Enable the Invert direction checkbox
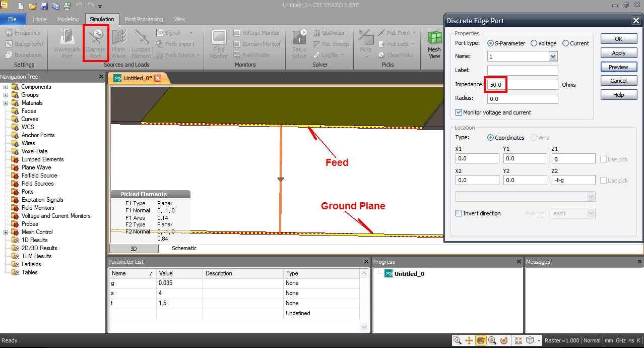Image resolution: width=644 pixels, height=348 pixels. click(459, 213)
